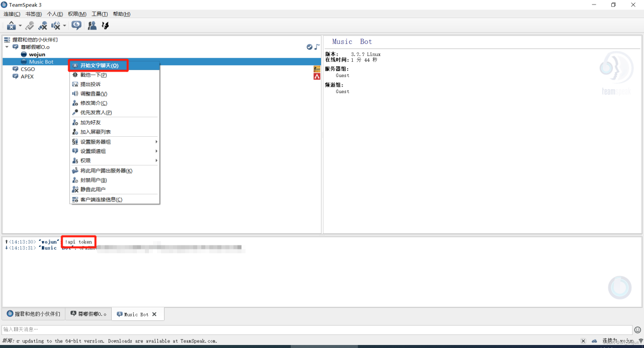Screen dimensions: 644x348
Task: Mute the microphone via toolbar icon
Action: (x=43, y=25)
